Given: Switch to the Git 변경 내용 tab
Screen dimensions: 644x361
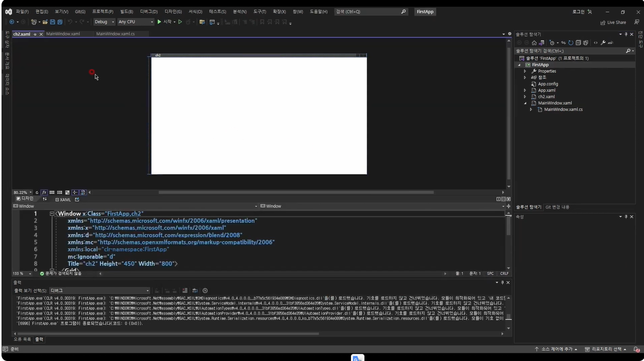Looking at the screenshot, I should 558,207.
